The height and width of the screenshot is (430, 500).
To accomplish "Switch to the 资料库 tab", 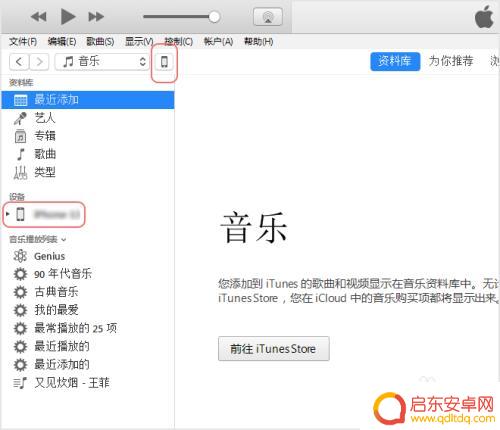I will 395,61.
